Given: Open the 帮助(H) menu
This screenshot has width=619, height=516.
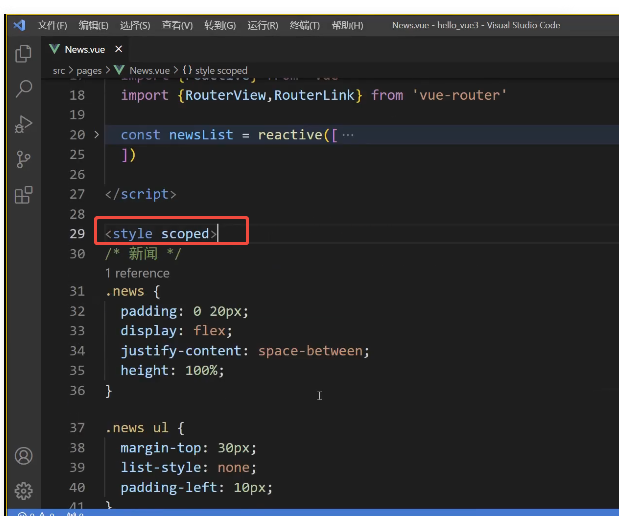Looking at the screenshot, I should (347, 26).
